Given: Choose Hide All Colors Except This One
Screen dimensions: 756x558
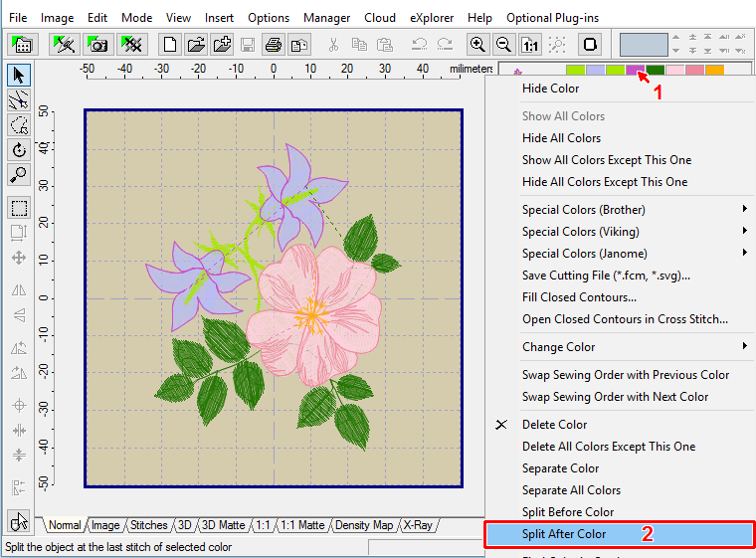Looking at the screenshot, I should point(620,182).
